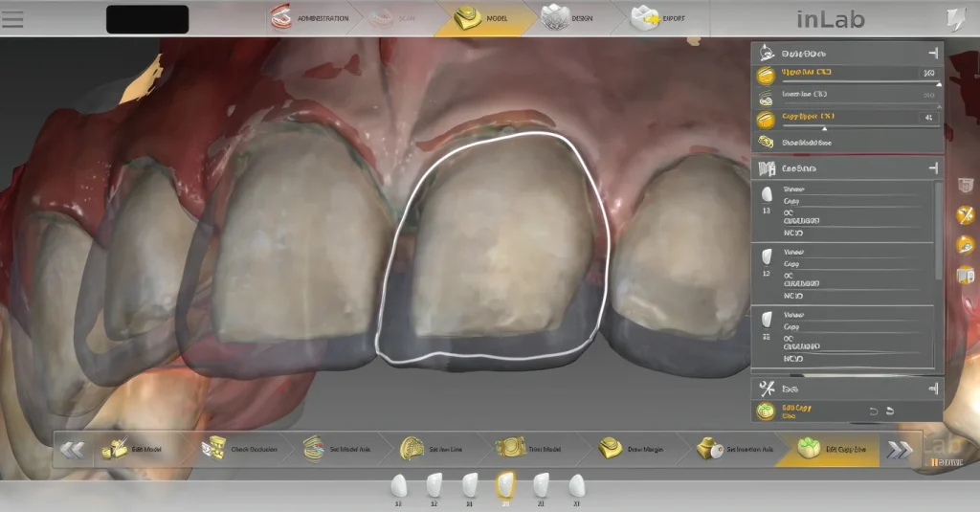980x512 pixels.
Task: Activate the Draw Margin step
Action: pyautogui.click(x=611, y=448)
